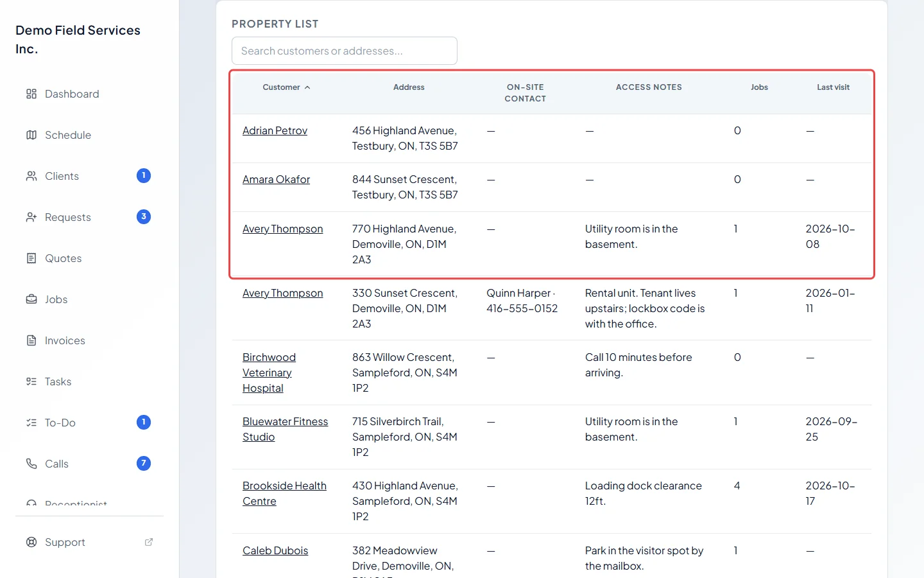
Task: Open Brookside Health Centre link
Action: click(x=284, y=493)
